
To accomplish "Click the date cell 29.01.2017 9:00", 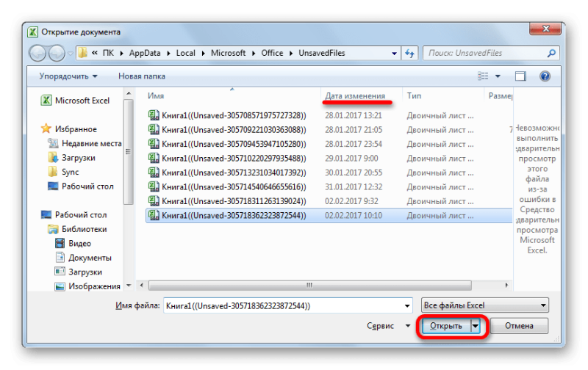I will click(351, 158).
